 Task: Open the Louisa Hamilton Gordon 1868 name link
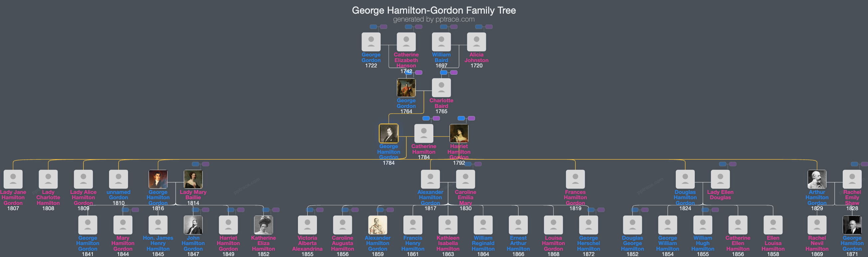553,243
